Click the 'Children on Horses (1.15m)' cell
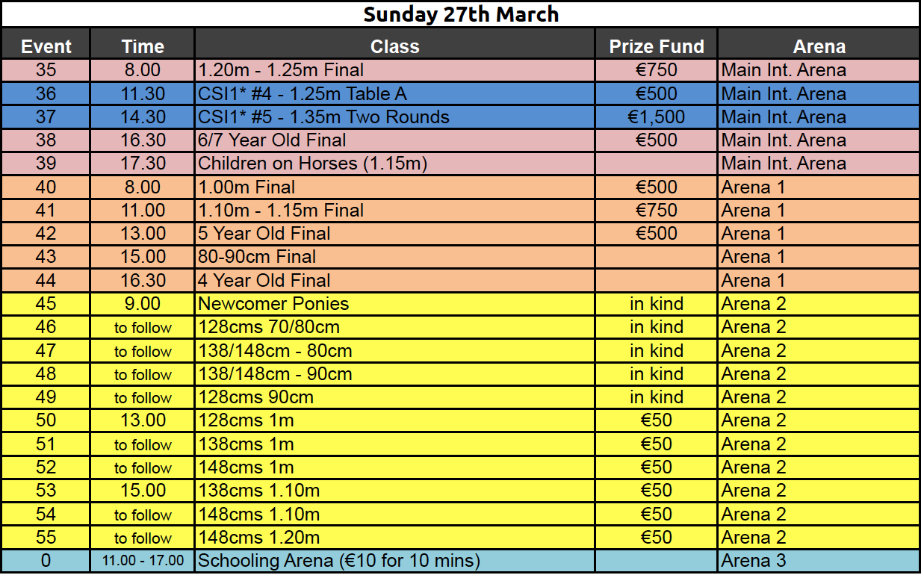 coord(395,163)
